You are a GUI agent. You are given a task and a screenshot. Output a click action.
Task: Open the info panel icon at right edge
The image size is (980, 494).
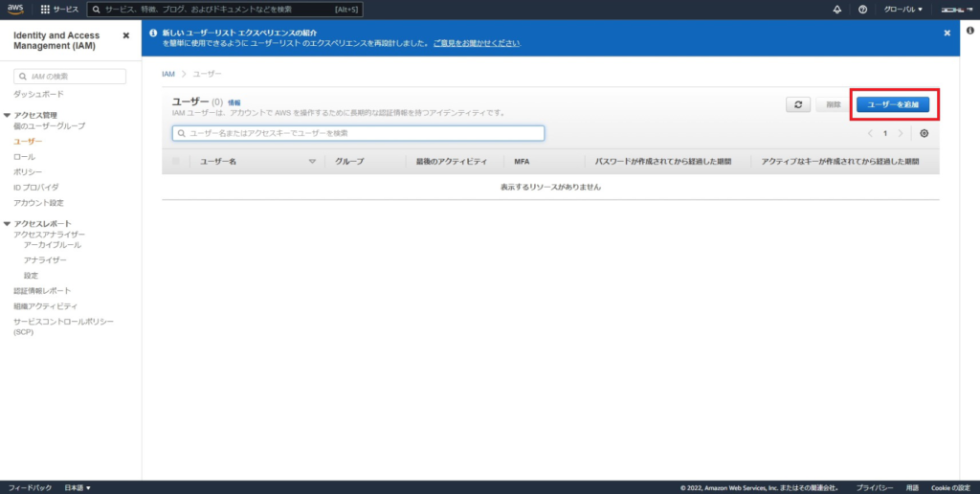[969, 32]
